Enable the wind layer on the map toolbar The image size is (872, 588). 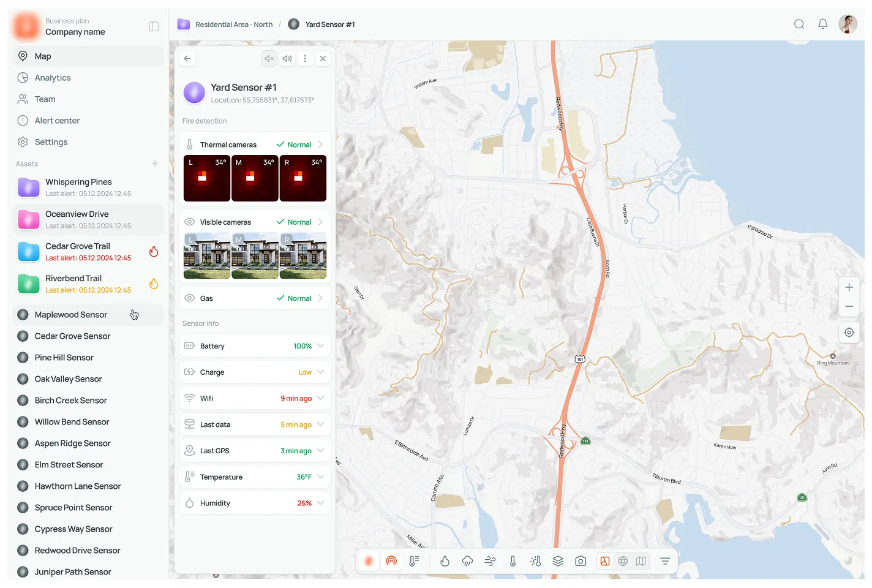490,560
